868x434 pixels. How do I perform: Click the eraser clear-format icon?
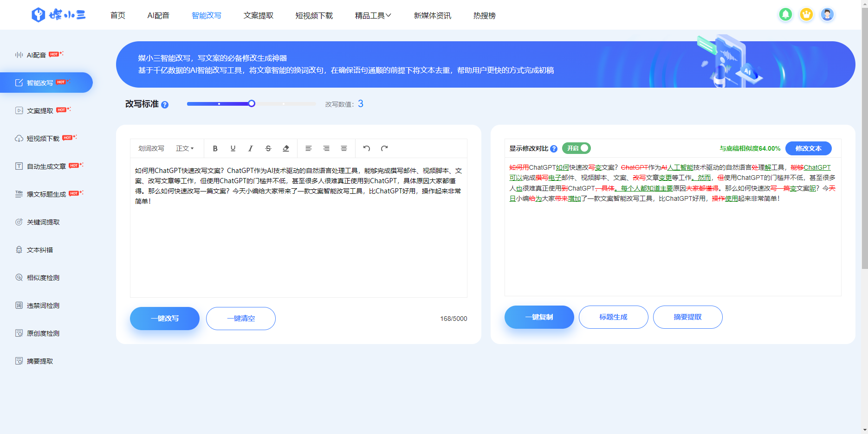click(x=286, y=148)
